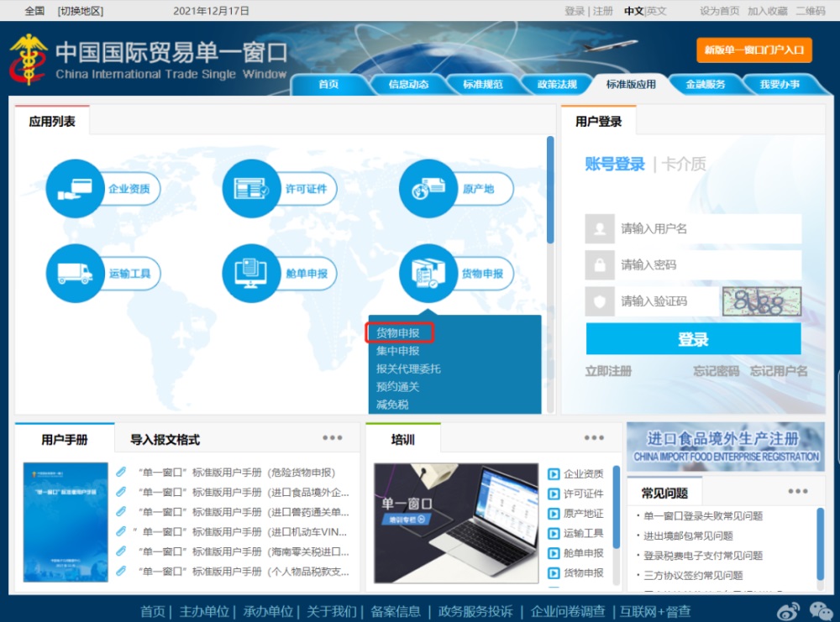The height and width of the screenshot is (622, 840).
Task: Click 设为首页 in top bar
Action: click(x=720, y=11)
